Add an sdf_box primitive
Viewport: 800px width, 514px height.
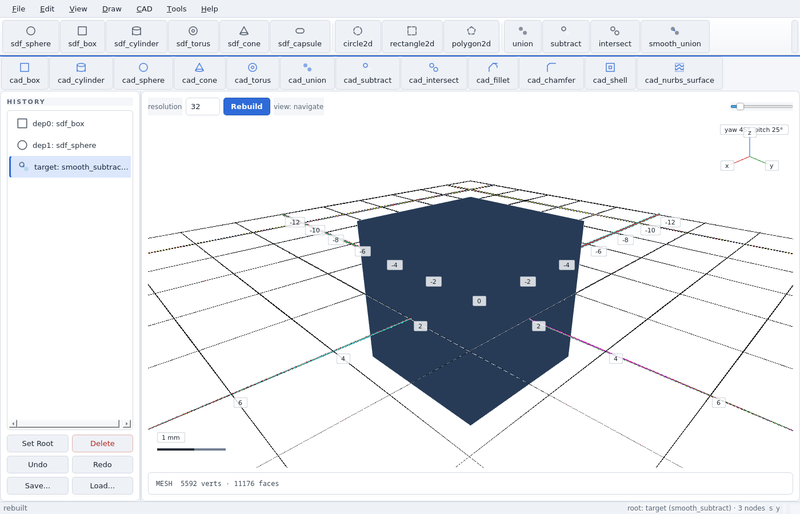click(x=82, y=37)
